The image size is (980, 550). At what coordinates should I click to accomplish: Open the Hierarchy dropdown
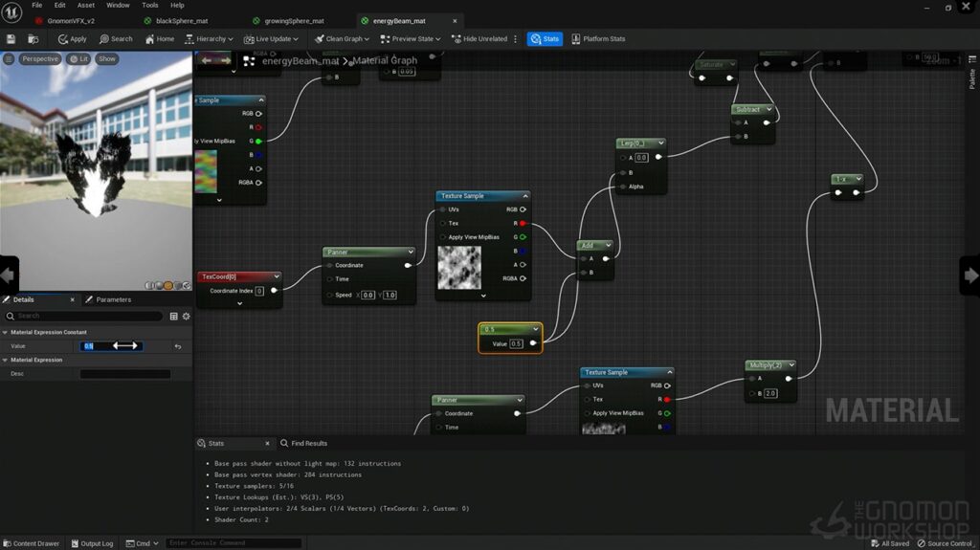209,39
